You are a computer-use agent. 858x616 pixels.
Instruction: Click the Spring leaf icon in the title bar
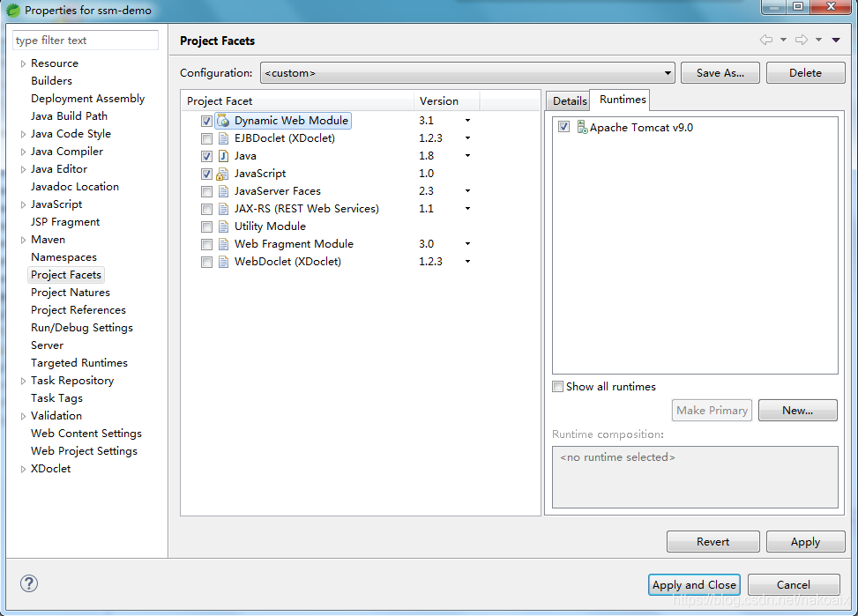13,10
